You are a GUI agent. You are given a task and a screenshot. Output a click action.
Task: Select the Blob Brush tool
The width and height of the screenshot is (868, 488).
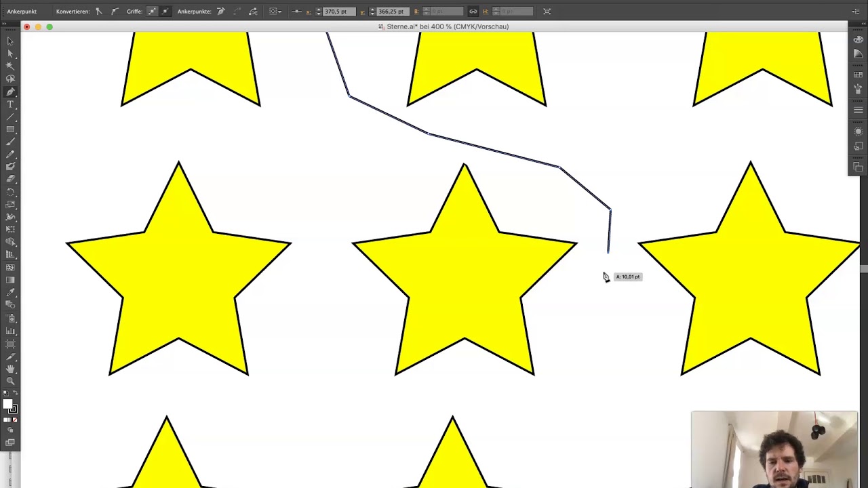tap(10, 167)
